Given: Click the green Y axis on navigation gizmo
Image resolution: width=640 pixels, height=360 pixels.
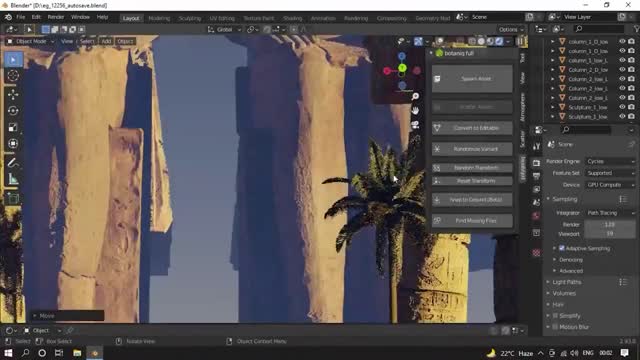Looking at the screenshot, I should click(402, 68).
